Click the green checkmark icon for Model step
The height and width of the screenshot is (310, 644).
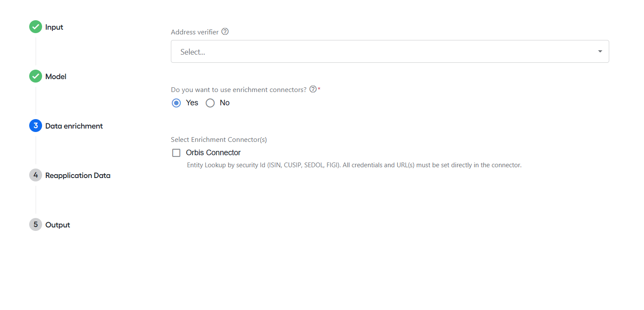coord(36,76)
